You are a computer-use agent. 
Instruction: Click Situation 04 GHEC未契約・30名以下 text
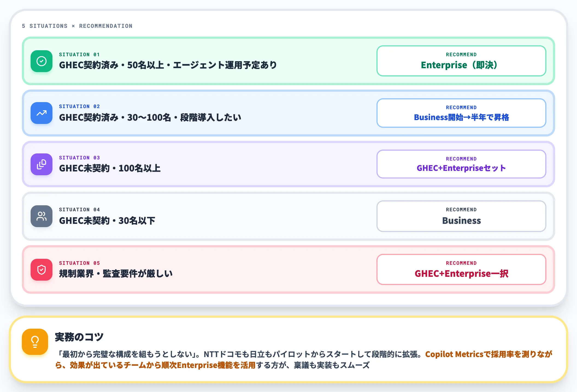tap(107, 221)
